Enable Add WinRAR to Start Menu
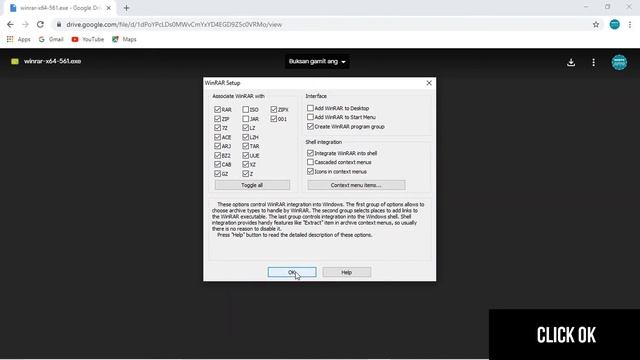This screenshot has height=360, width=640. 310,117
